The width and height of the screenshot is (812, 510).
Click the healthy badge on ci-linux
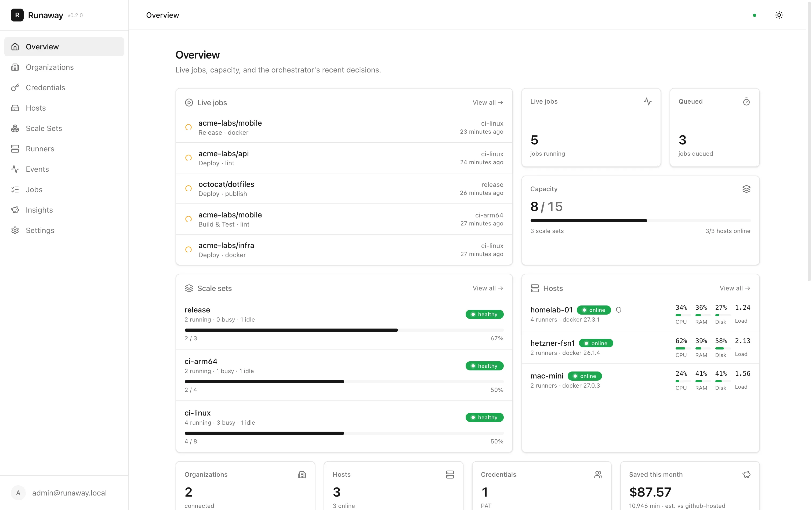485,417
